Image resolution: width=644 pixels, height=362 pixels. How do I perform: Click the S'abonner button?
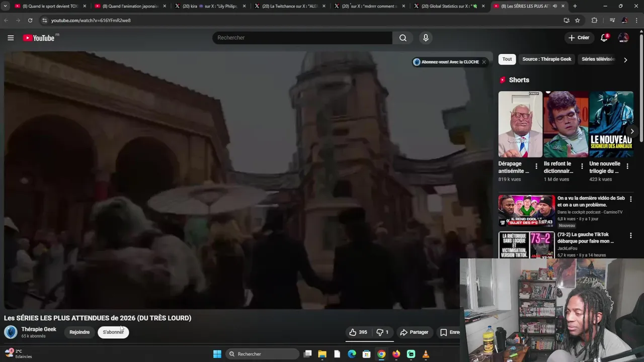coord(113,332)
